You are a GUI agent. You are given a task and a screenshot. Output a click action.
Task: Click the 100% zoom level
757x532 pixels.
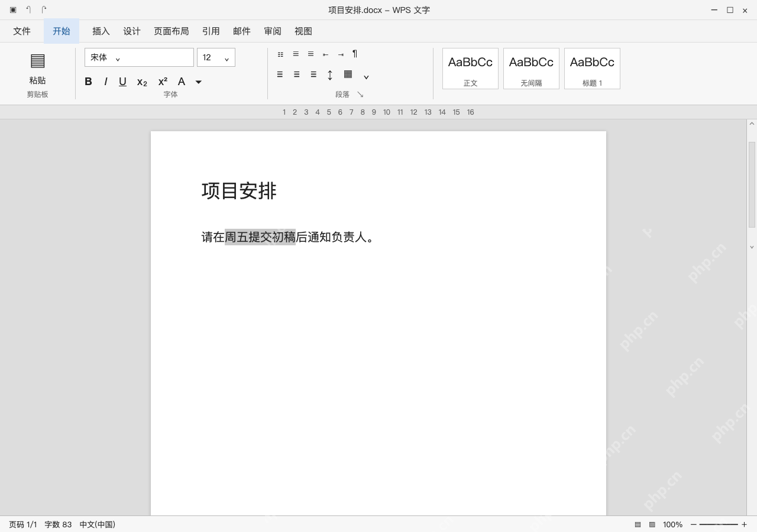(672, 524)
